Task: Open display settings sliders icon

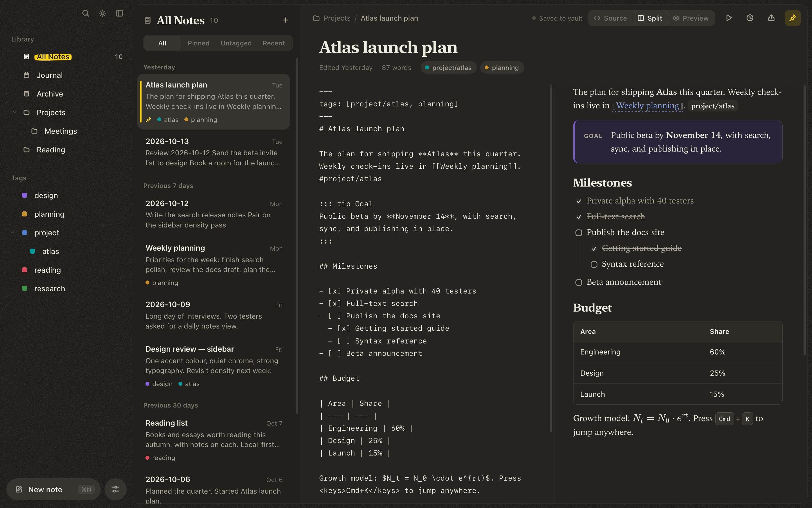Action: point(115,489)
